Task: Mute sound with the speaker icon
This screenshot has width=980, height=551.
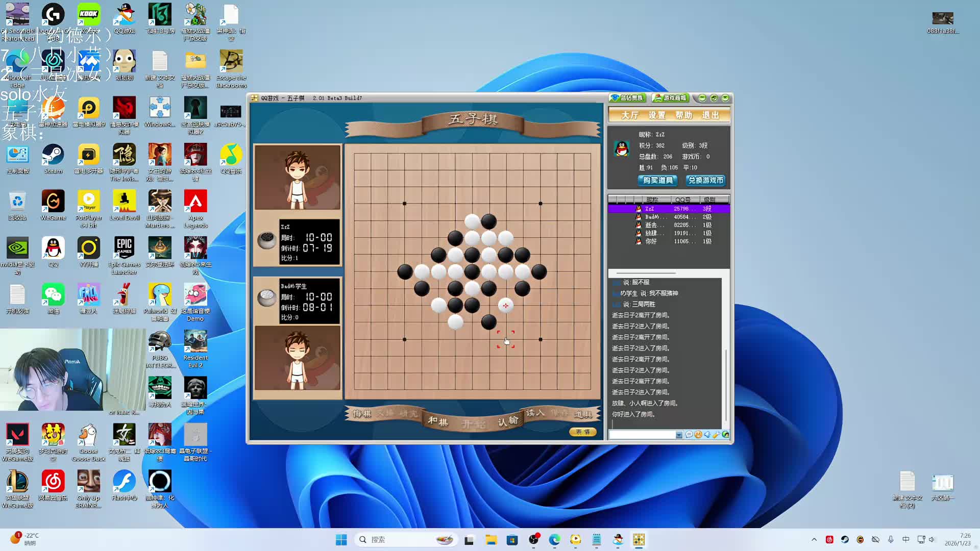Action: pos(707,435)
